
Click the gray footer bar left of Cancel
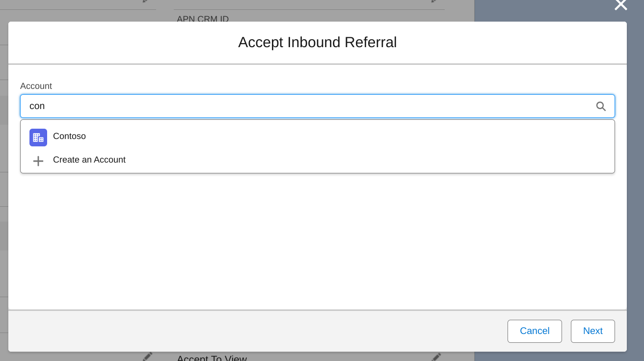click(245, 331)
